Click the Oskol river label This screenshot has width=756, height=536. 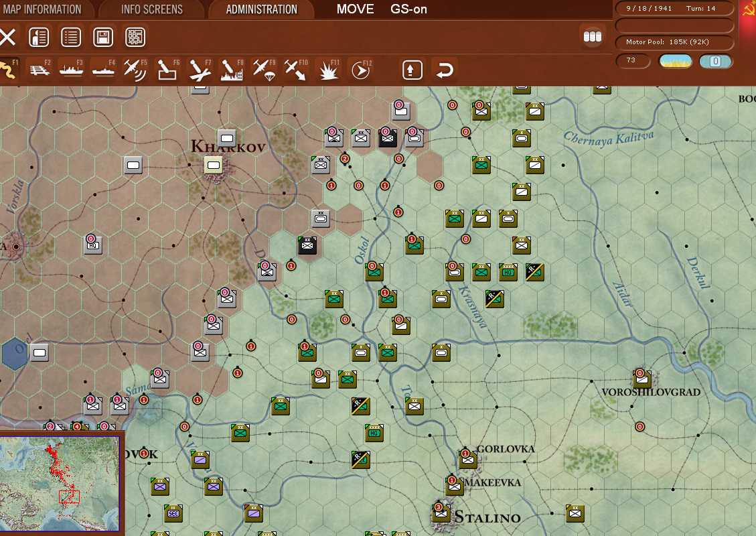pos(362,251)
